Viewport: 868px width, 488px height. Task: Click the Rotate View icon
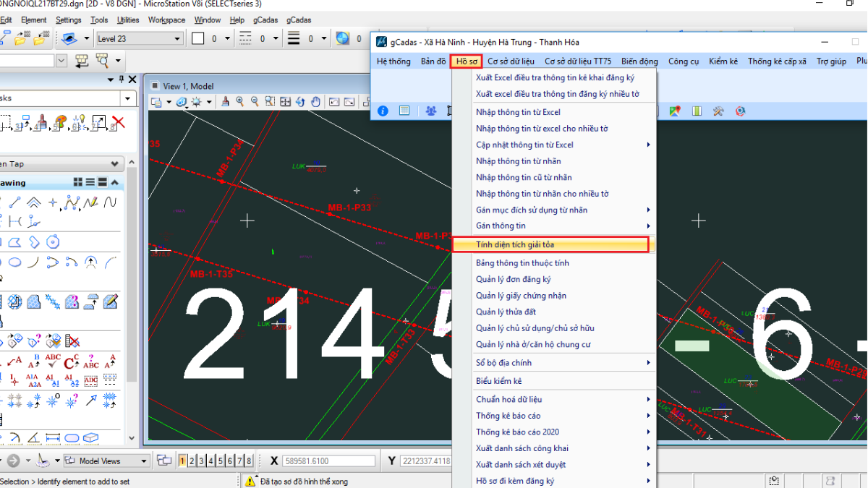click(301, 102)
